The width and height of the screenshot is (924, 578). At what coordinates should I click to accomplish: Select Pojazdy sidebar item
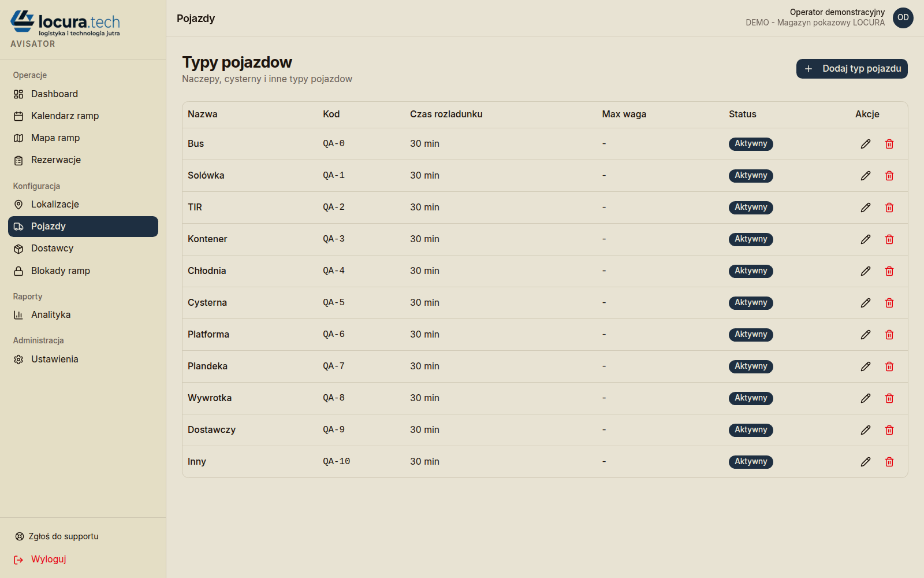click(83, 227)
